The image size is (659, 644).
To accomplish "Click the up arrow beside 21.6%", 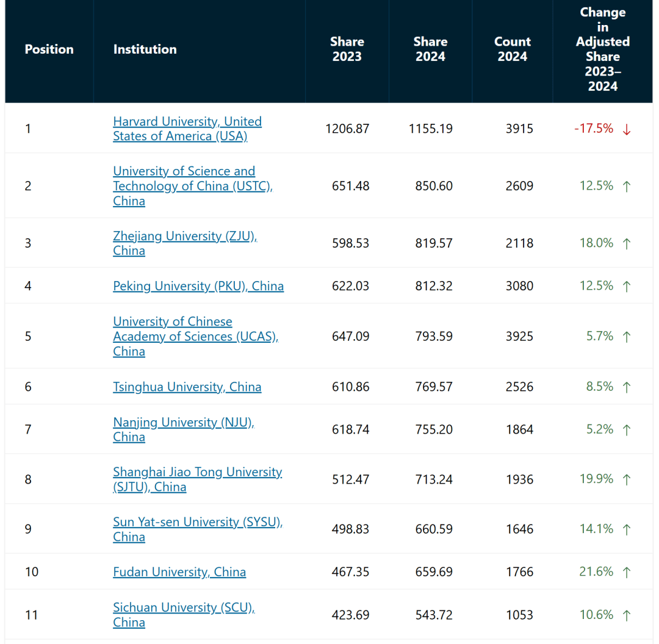I will [x=627, y=573].
